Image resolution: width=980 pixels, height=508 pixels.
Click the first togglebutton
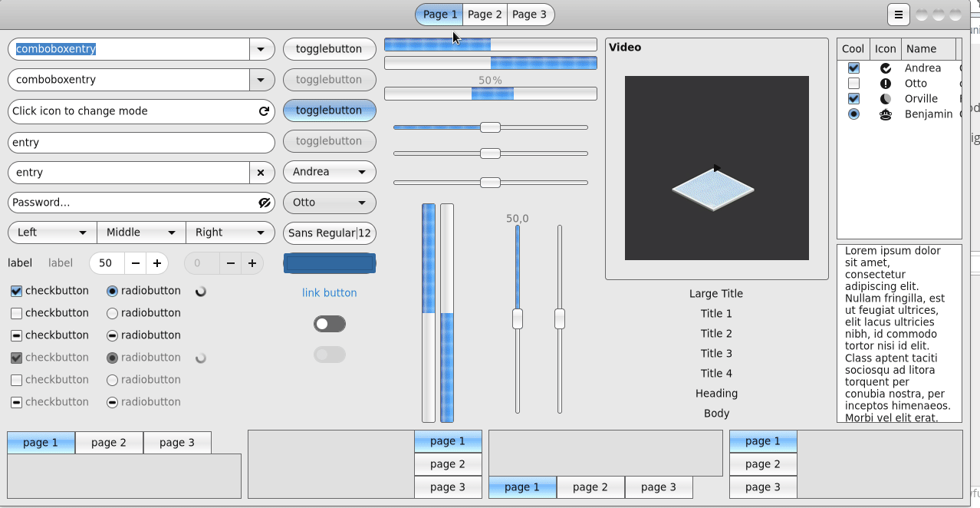(330, 49)
